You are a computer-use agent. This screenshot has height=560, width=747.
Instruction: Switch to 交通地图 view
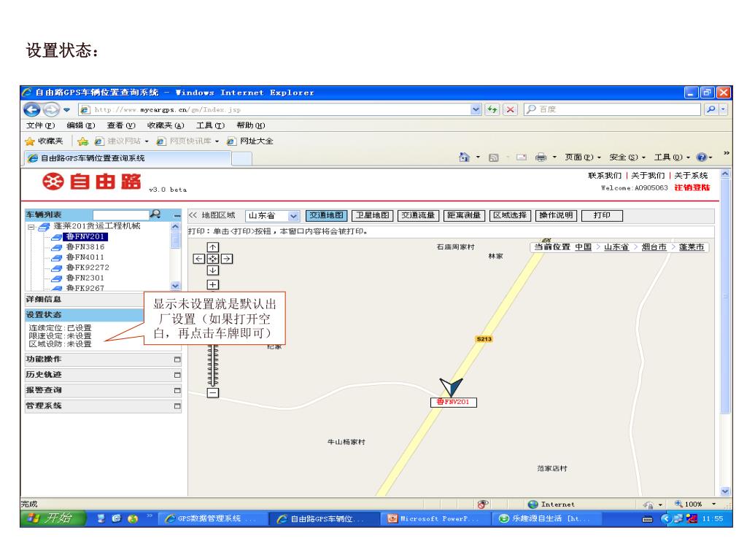(326, 216)
